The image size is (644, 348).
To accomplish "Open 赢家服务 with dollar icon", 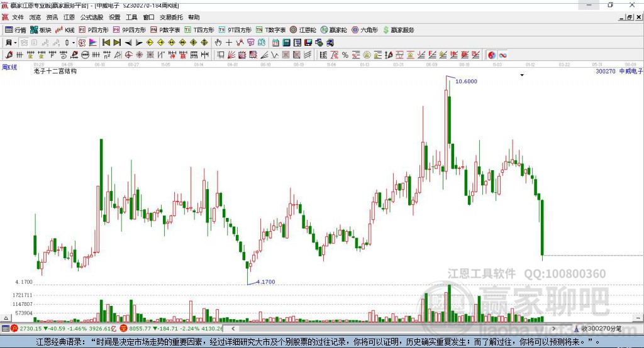I will tap(398, 30).
